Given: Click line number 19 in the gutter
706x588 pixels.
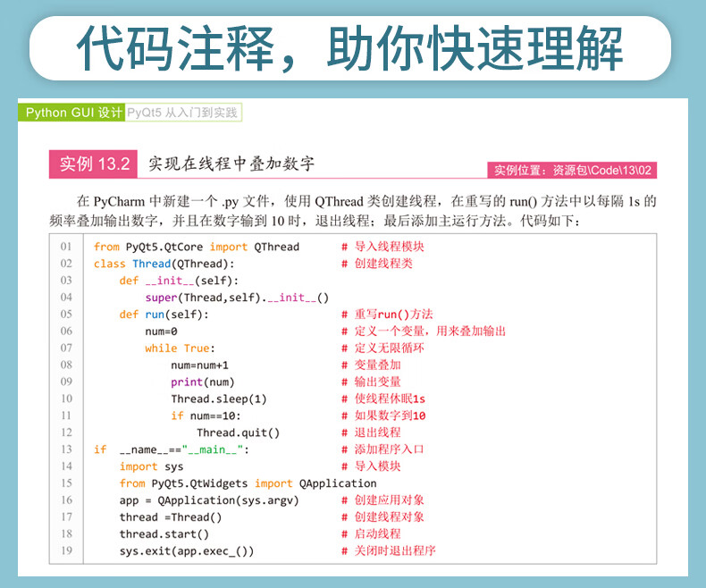Looking at the screenshot, I should 66,550.
